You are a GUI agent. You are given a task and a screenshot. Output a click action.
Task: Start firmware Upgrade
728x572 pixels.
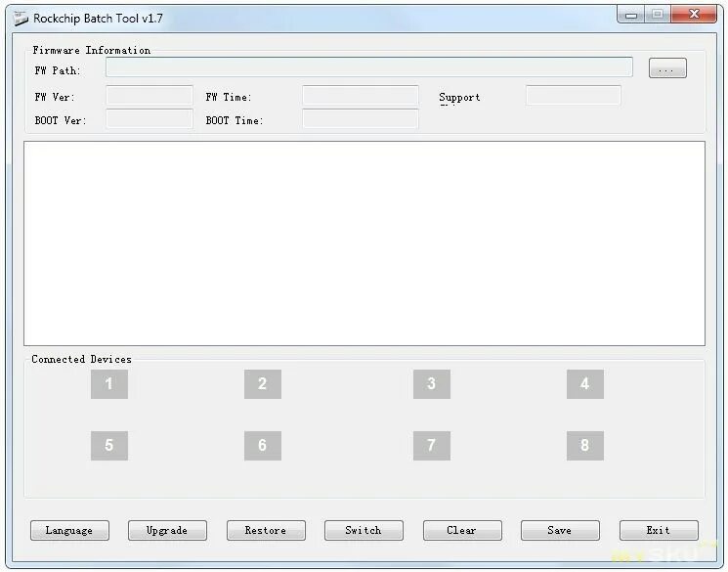tap(167, 530)
